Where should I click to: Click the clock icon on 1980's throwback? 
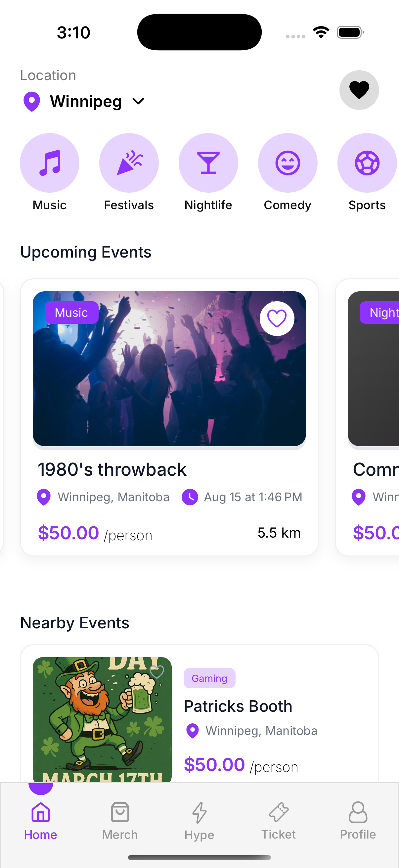click(x=190, y=497)
